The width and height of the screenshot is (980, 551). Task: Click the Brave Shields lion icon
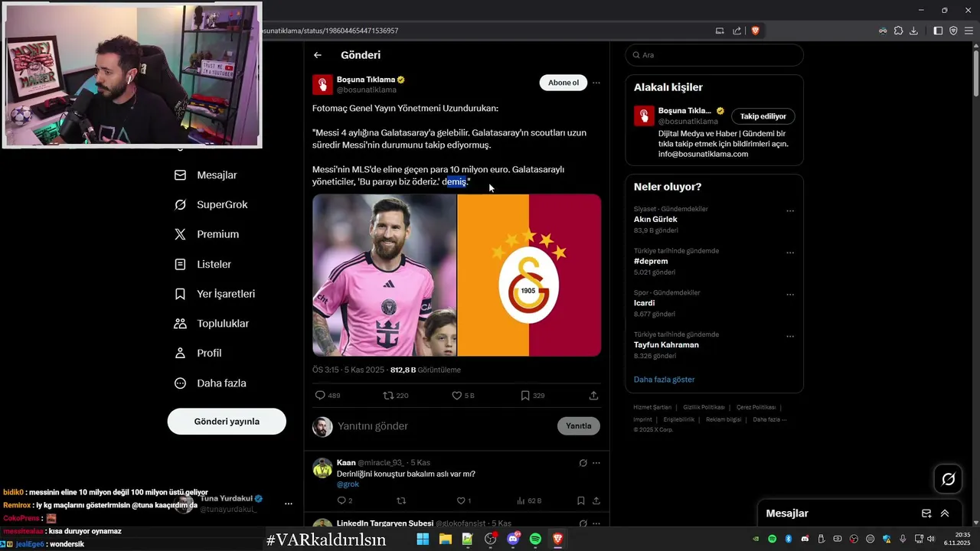[x=755, y=31]
